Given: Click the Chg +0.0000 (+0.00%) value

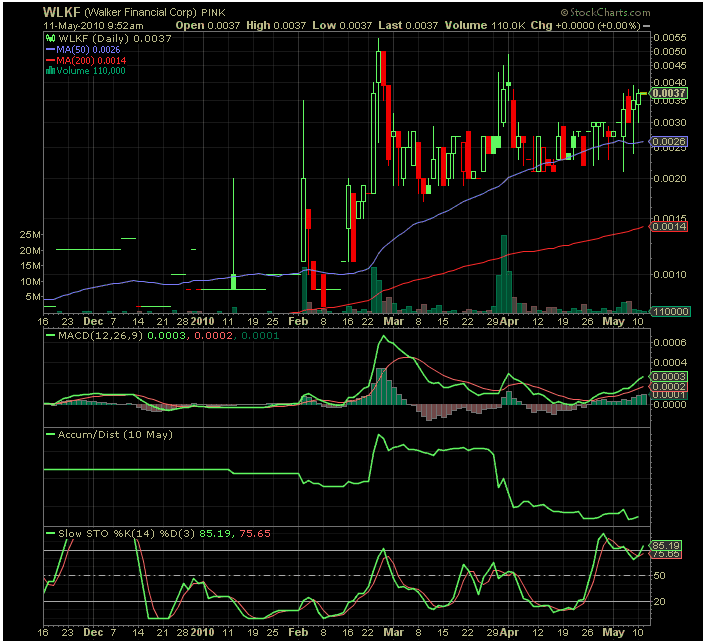Looking at the screenshot, I should tap(585, 26).
